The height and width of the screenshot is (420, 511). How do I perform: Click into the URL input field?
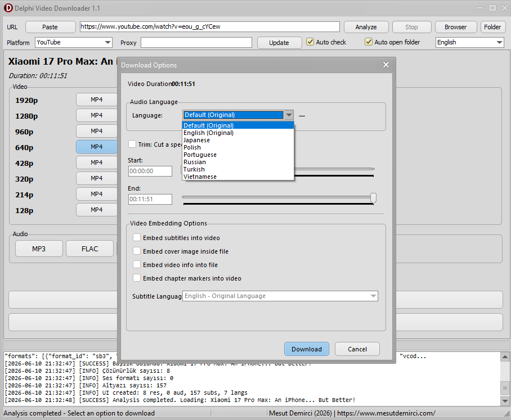[x=209, y=26]
